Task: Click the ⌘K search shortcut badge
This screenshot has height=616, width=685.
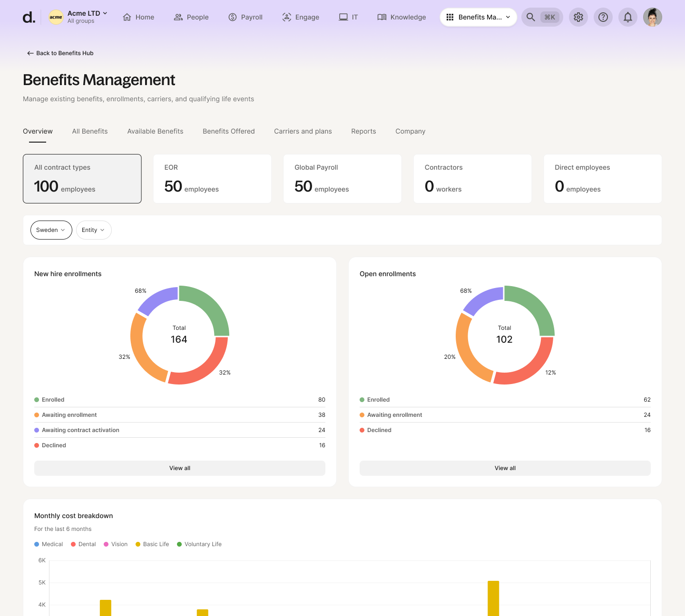Action: pos(550,17)
